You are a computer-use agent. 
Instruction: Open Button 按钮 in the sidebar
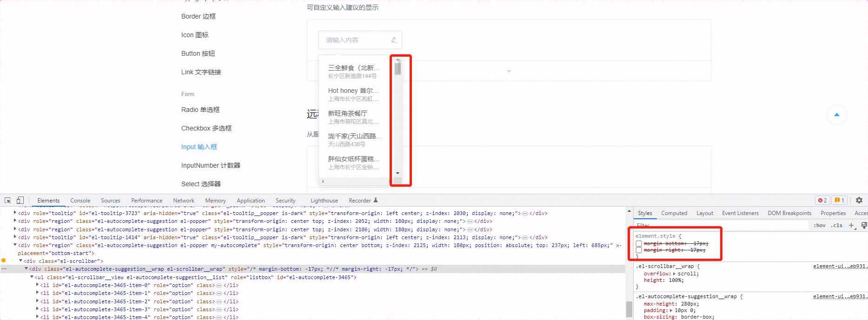click(x=198, y=53)
